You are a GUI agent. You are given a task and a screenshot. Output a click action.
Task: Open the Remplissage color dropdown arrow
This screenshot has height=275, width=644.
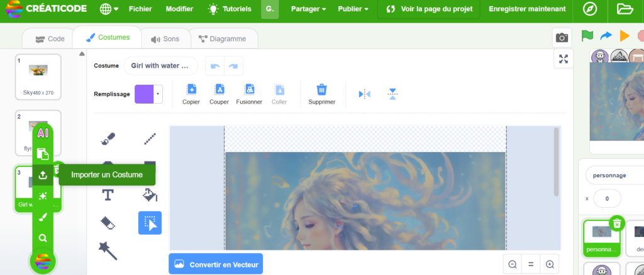[158, 94]
